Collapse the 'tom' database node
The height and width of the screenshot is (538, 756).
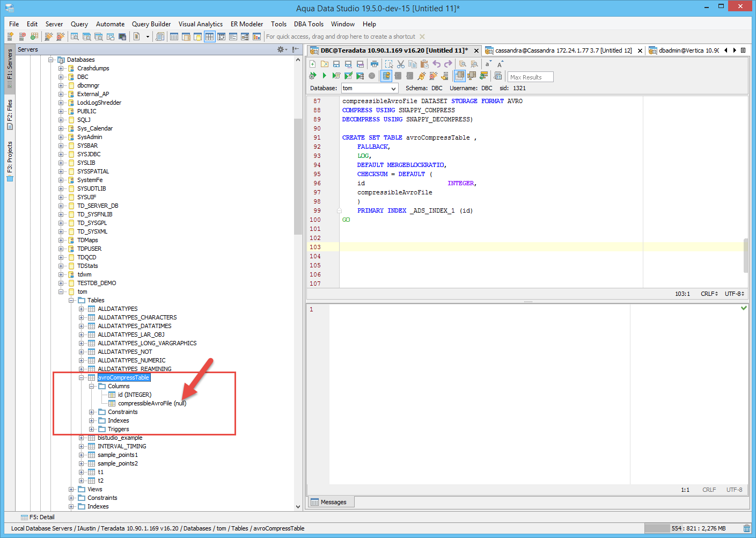[x=61, y=292]
